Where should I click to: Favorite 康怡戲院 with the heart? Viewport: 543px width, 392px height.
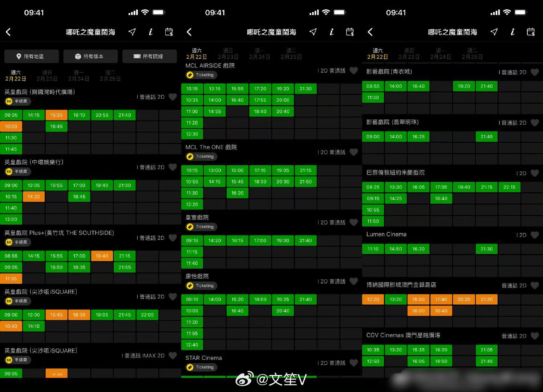(354, 281)
